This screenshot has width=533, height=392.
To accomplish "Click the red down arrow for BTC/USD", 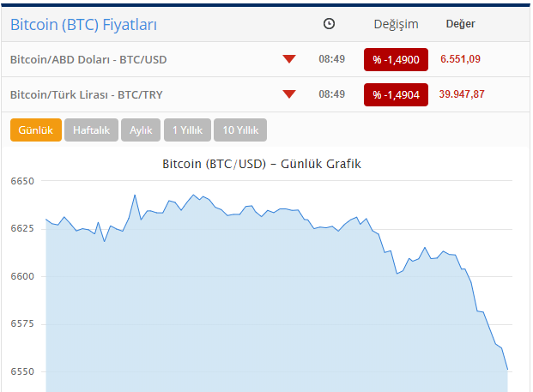I will pyautogui.click(x=289, y=59).
